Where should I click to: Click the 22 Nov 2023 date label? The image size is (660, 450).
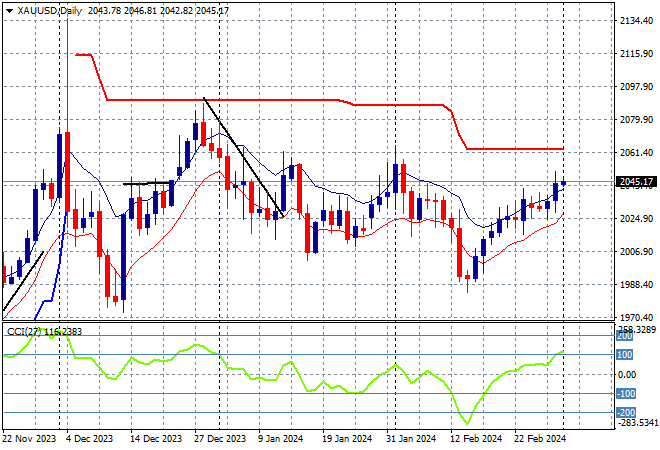29,439
